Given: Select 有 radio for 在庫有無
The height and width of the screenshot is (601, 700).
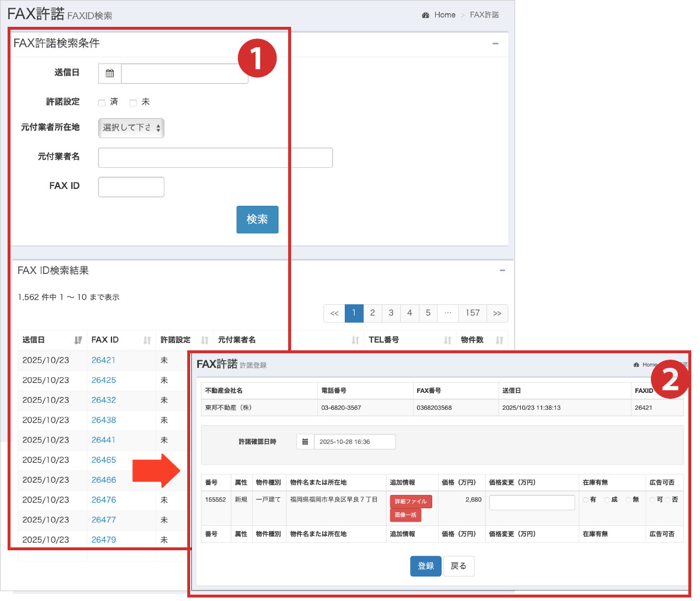Looking at the screenshot, I should click(x=585, y=500).
